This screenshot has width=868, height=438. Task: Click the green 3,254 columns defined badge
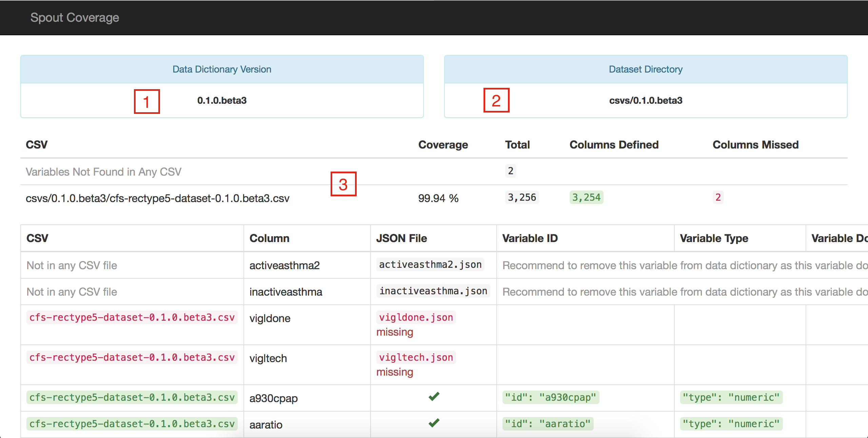pyautogui.click(x=586, y=197)
